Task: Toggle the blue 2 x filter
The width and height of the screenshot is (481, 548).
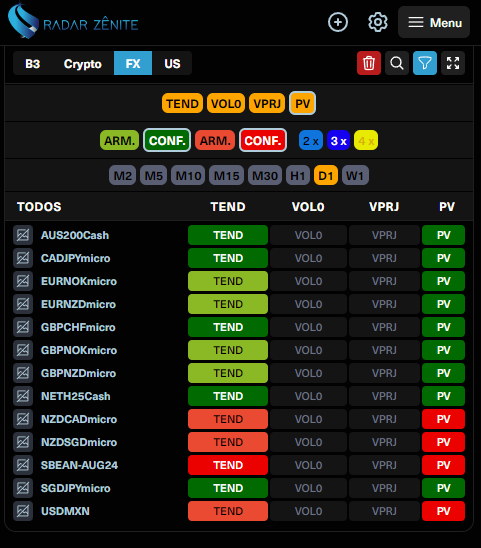Action: (311, 140)
